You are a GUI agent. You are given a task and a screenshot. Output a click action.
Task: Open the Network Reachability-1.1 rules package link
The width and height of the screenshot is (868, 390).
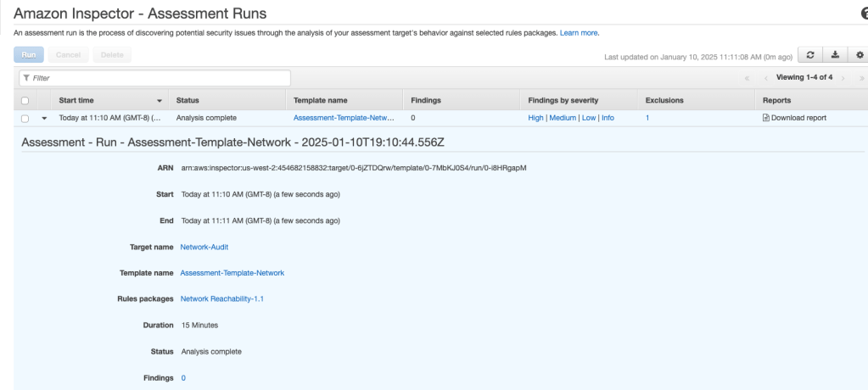click(228, 298)
